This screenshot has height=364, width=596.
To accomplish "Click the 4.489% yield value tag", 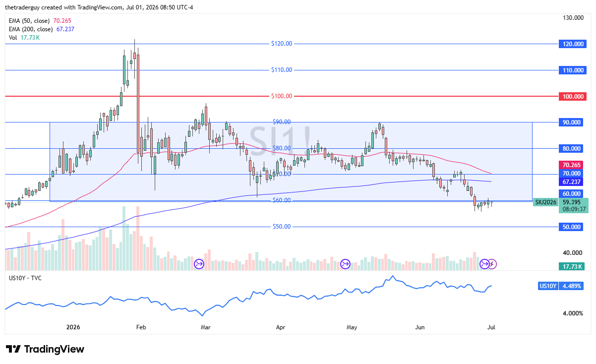I will (572, 286).
